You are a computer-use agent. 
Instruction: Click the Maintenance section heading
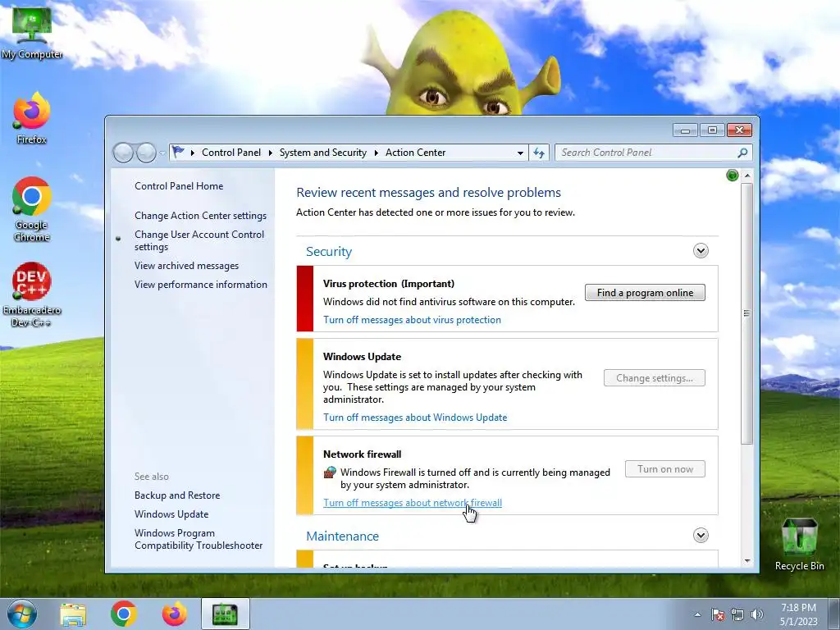pyautogui.click(x=342, y=536)
